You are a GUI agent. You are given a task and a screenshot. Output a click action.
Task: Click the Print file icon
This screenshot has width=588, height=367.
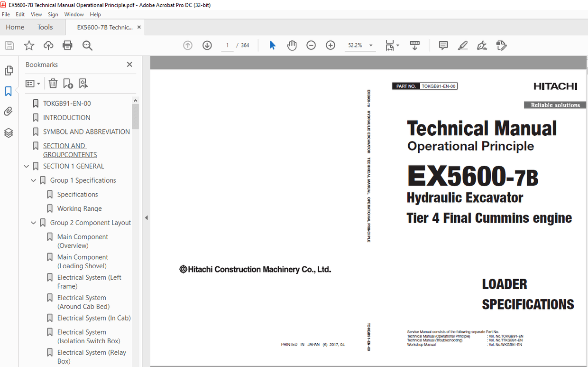67,46
